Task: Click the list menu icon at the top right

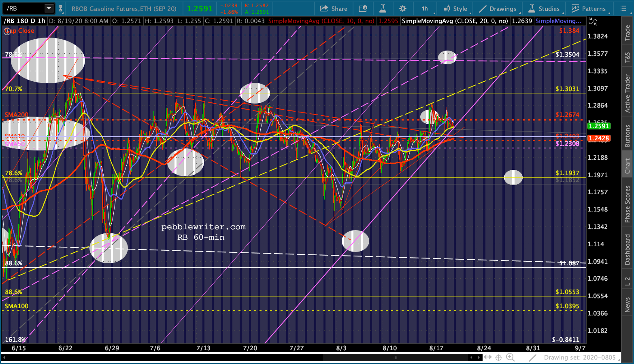Action: pos(623,8)
